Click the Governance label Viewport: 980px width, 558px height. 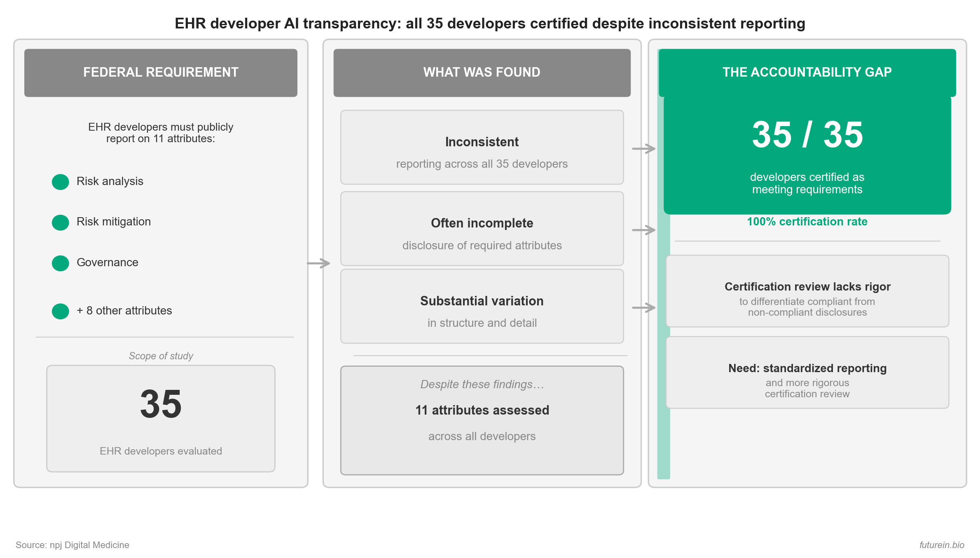[x=108, y=263]
